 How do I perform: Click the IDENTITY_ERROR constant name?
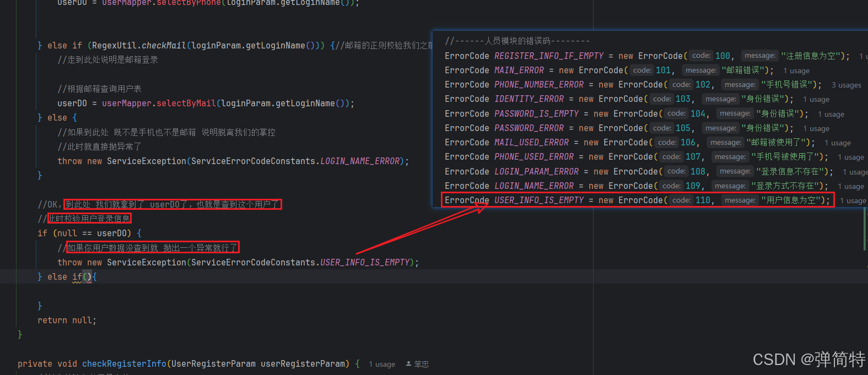click(529, 99)
